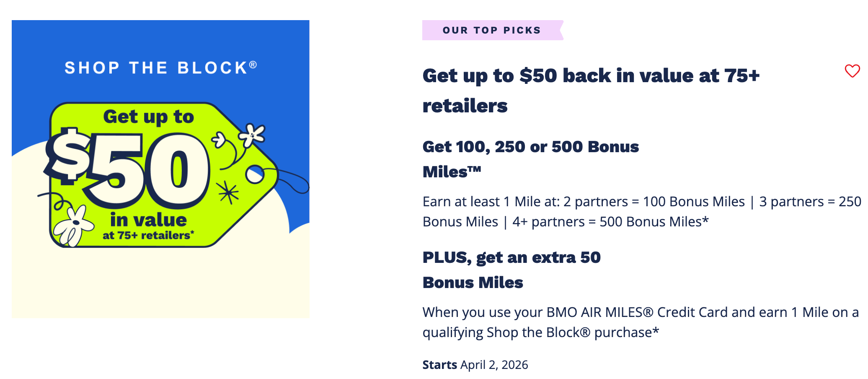Click the white daisy flower on the tag
Viewport: 868px width, 379px height.
pyautogui.click(x=74, y=225)
